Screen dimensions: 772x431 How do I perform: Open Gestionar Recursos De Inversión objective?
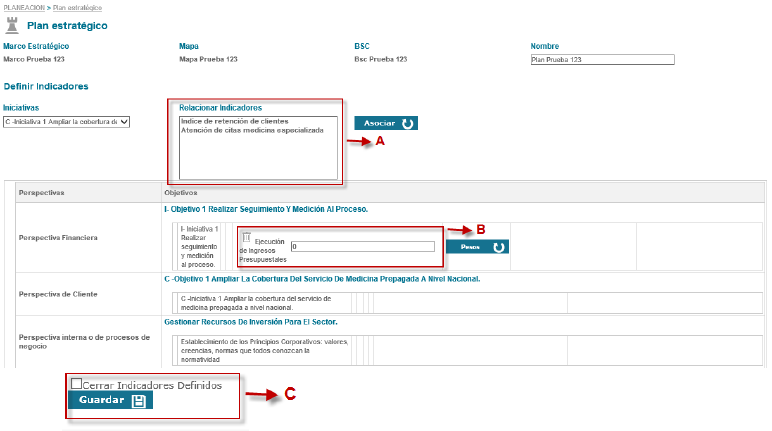tap(250, 322)
